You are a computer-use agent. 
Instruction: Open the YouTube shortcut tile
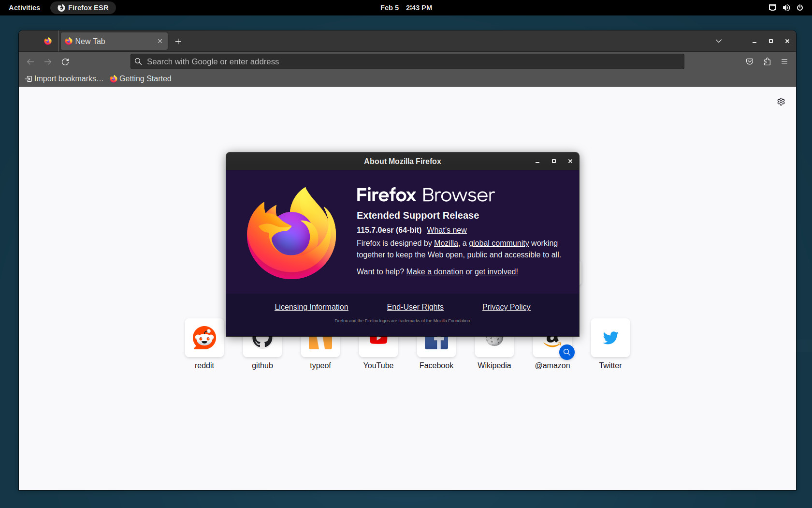click(x=378, y=354)
